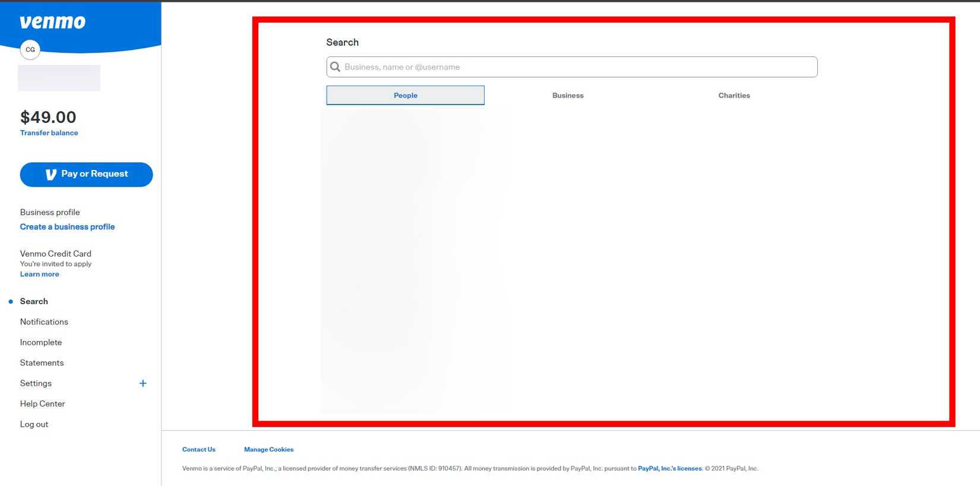
Task: Open the CG profile avatar
Action: 30,50
